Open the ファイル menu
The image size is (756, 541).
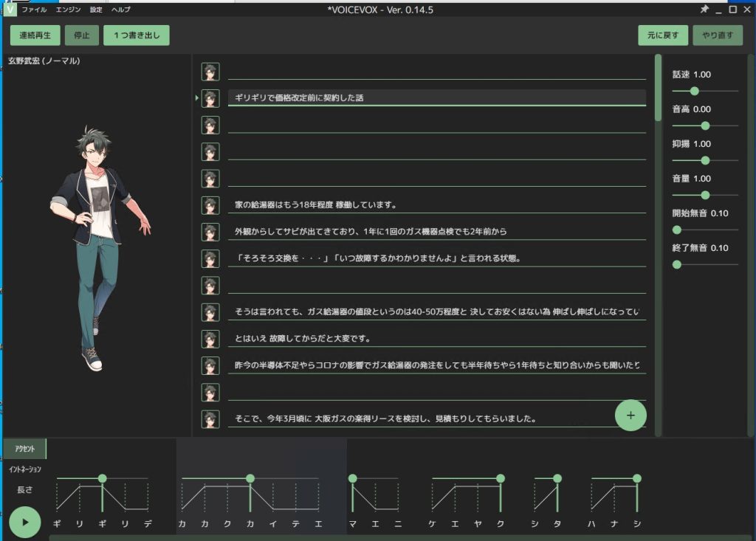coord(34,10)
